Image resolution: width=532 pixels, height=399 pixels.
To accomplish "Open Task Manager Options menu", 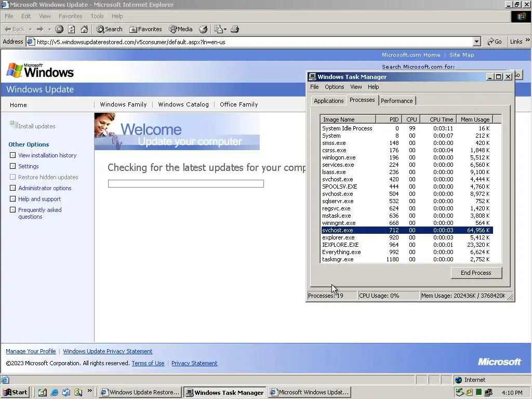I will point(334,87).
